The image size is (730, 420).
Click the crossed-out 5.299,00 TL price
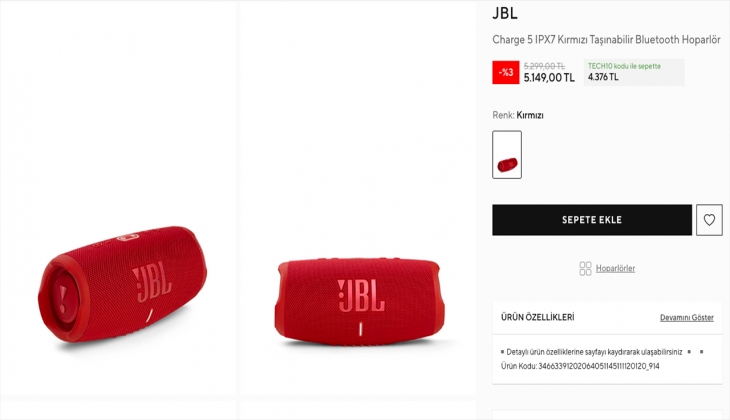tap(544, 66)
